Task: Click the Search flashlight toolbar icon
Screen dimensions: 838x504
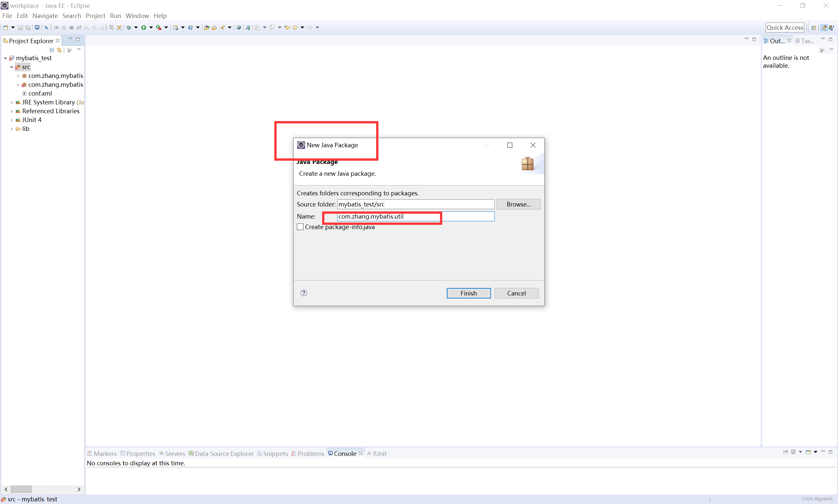Action: pos(223,27)
